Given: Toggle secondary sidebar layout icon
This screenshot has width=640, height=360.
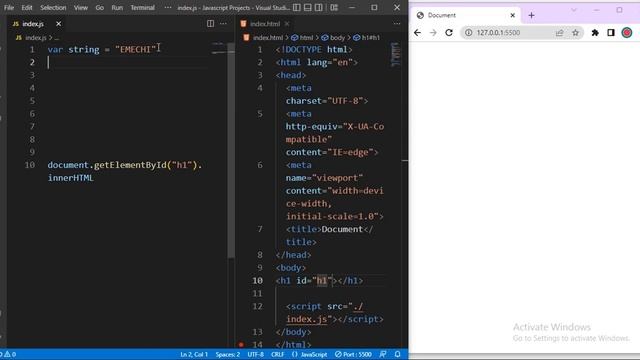Looking at the screenshot, I should point(319,8).
